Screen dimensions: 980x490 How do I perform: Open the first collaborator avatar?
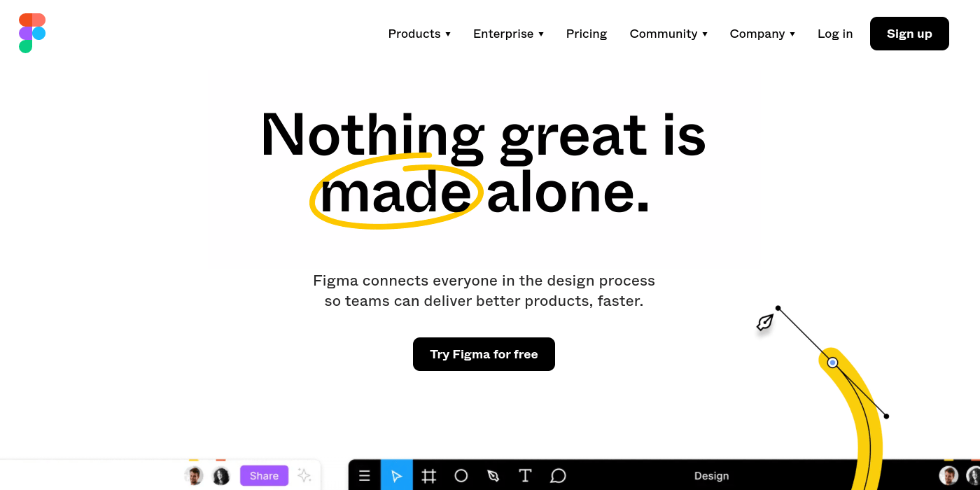pos(194,475)
